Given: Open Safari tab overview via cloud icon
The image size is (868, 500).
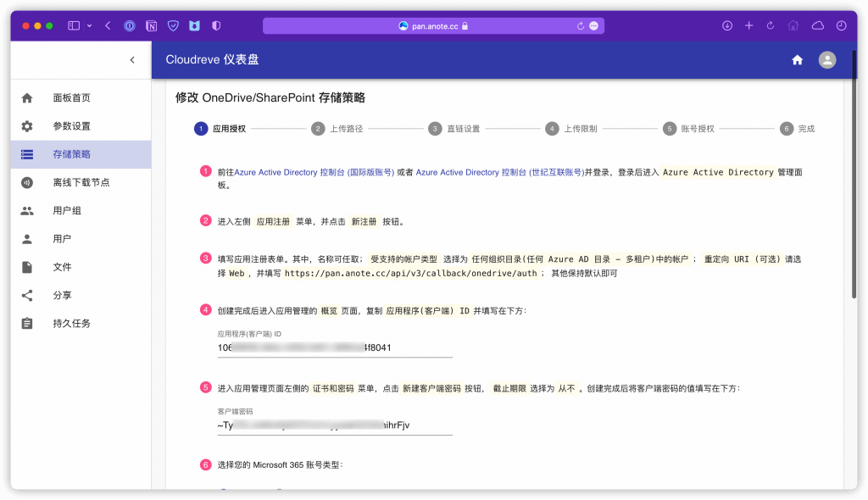Looking at the screenshot, I should 815,25.
